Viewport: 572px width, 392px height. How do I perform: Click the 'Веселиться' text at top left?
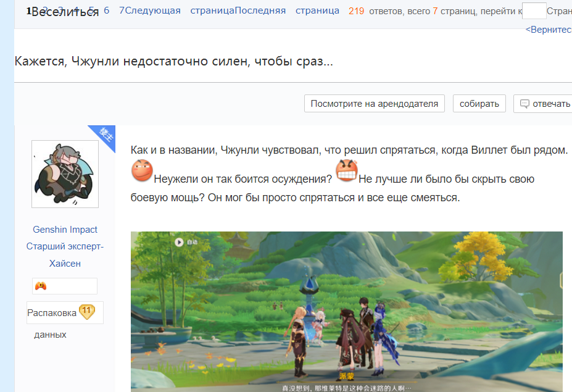[x=65, y=12]
